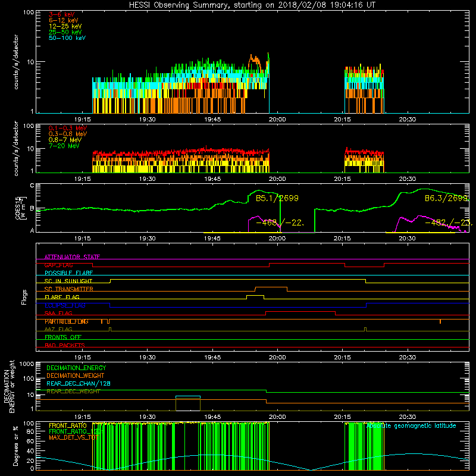
Task: Click the 20:00 tick label under the Flags panel
Action: point(277,358)
